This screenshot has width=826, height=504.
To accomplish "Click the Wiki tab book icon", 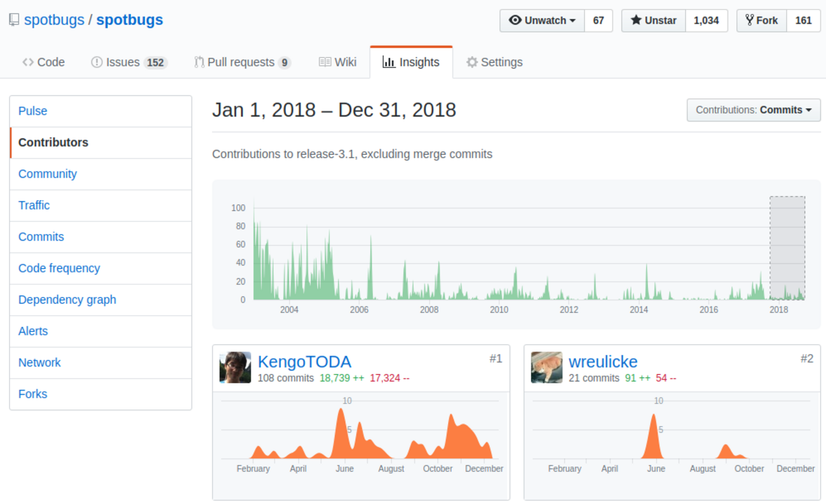I will pos(325,62).
